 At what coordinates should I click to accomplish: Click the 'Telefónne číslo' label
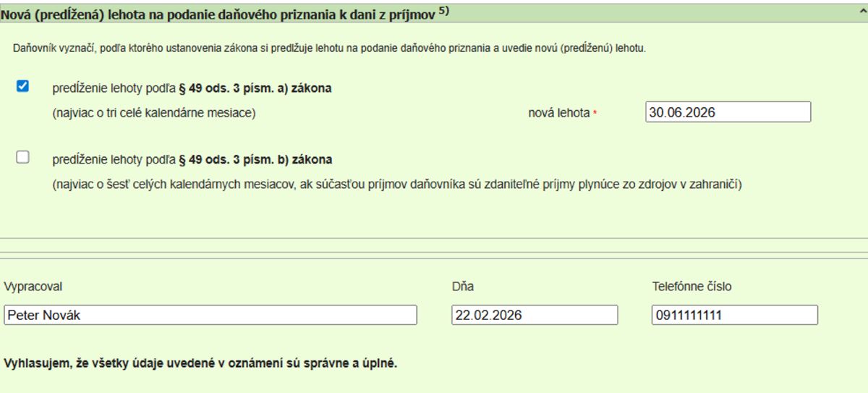[x=692, y=287]
